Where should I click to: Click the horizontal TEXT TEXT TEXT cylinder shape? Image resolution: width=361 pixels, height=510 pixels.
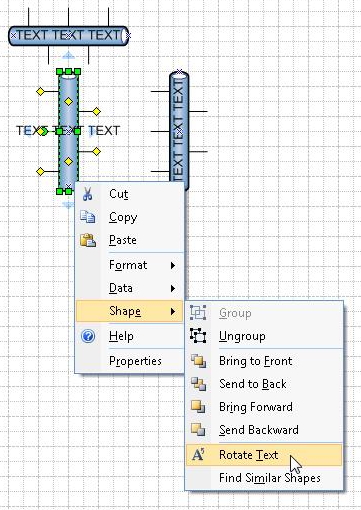coord(69,36)
